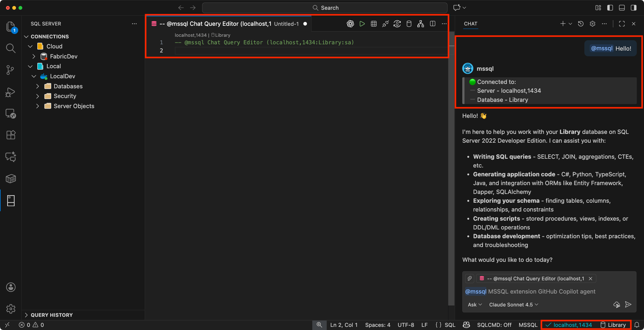Screen dimensions: 644x330
Task: Remove the attached Chat Query Editor context
Action: (590, 278)
